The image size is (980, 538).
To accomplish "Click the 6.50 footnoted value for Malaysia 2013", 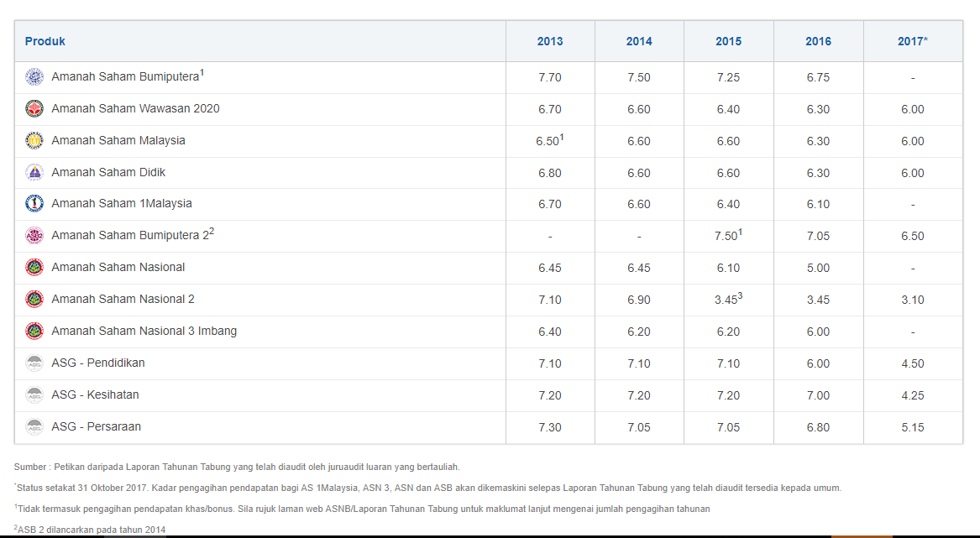I will coord(550,140).
